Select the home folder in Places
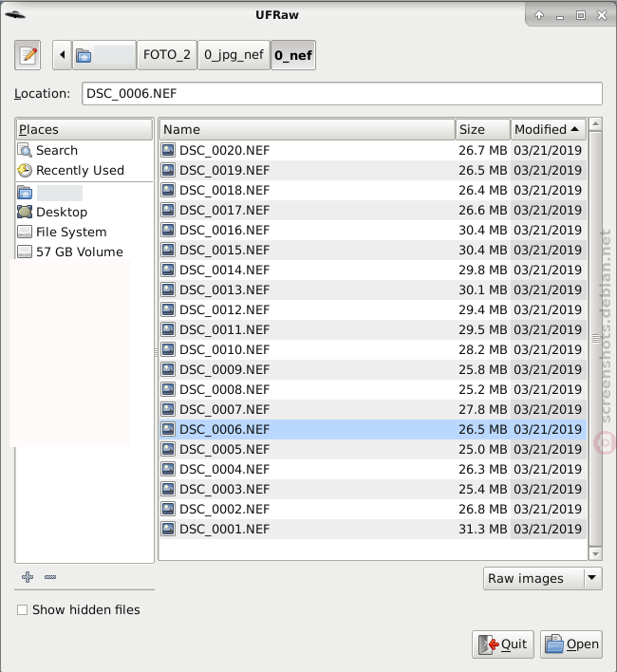Viewport: 617px width, 672px height. (49, 193)
